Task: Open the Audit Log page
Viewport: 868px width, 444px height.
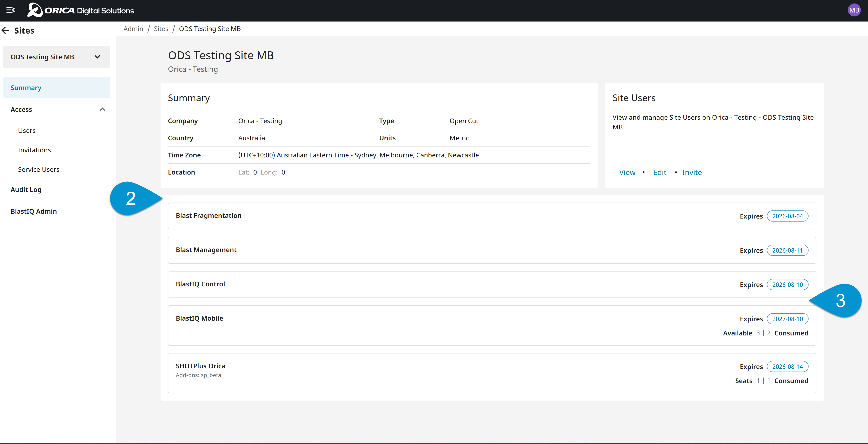Action: (26, 189)
